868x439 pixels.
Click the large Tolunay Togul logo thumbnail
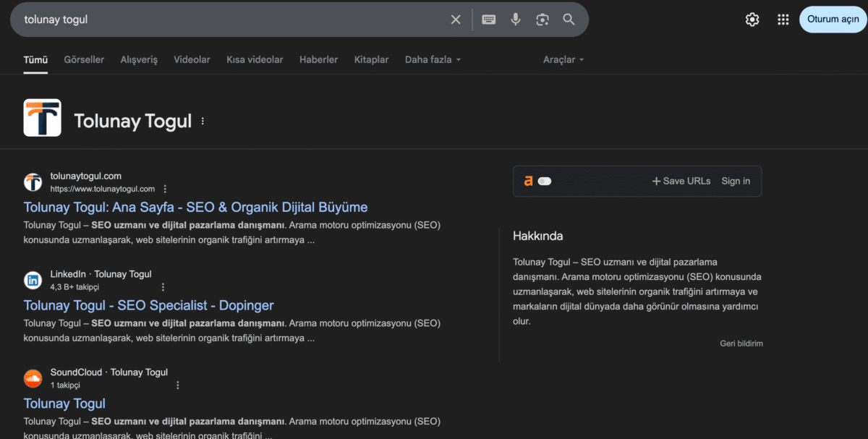click(42, 117)
